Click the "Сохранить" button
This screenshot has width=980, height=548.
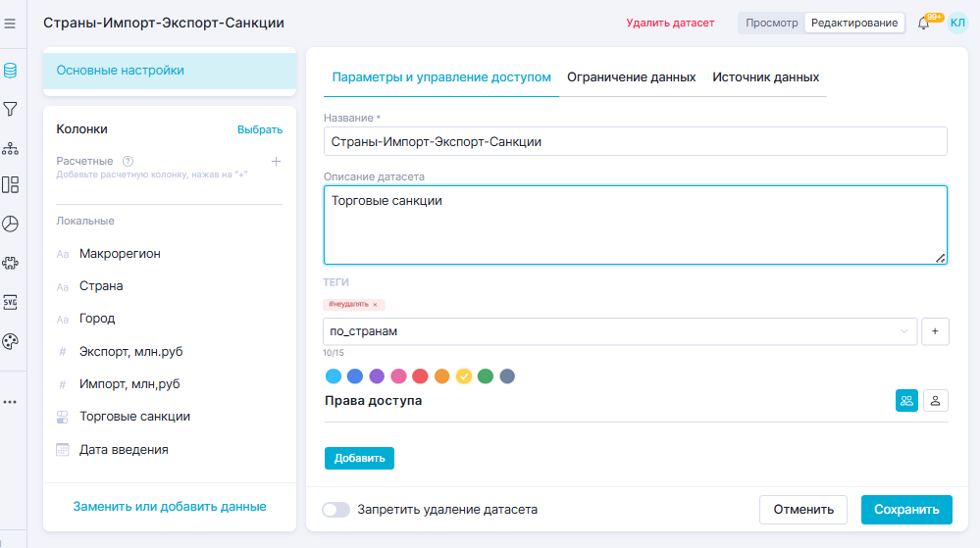point(905,510)
